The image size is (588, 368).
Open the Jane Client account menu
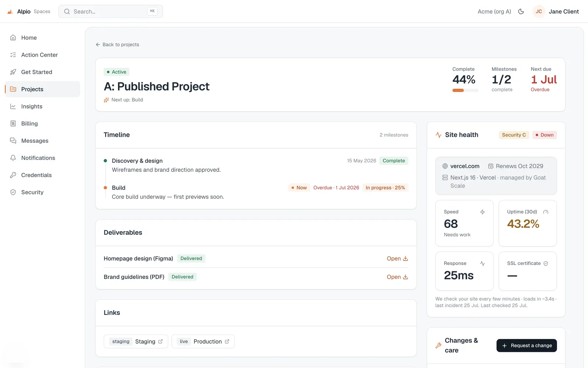point(556,11)
